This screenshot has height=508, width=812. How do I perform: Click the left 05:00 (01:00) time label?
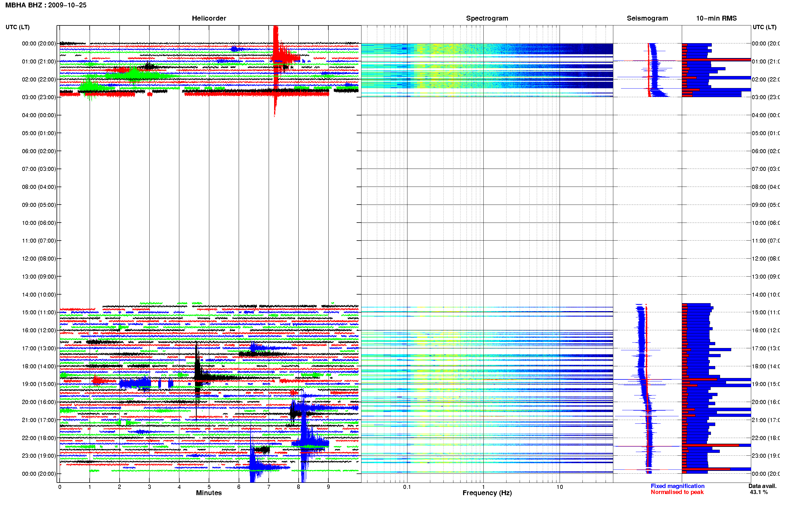coord(39,133)
